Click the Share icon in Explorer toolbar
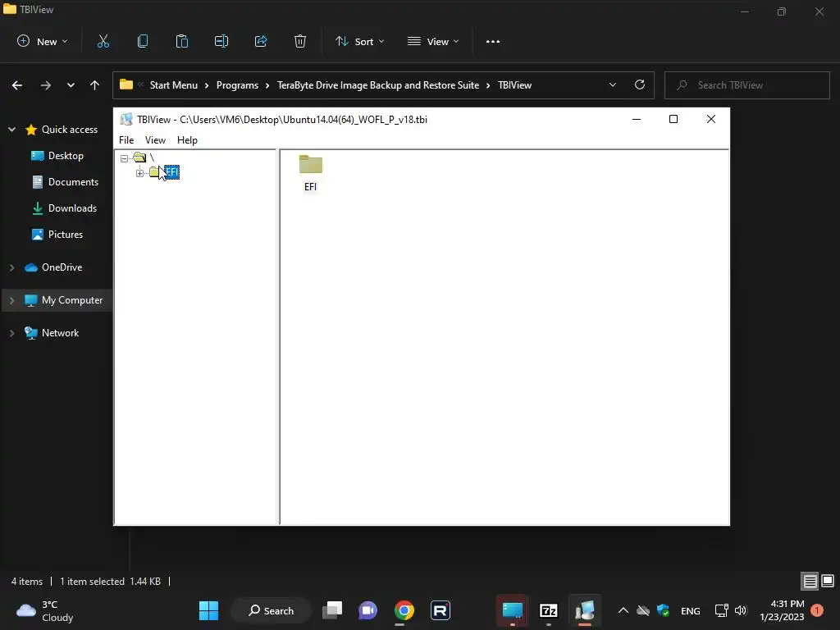 [261, 41]
